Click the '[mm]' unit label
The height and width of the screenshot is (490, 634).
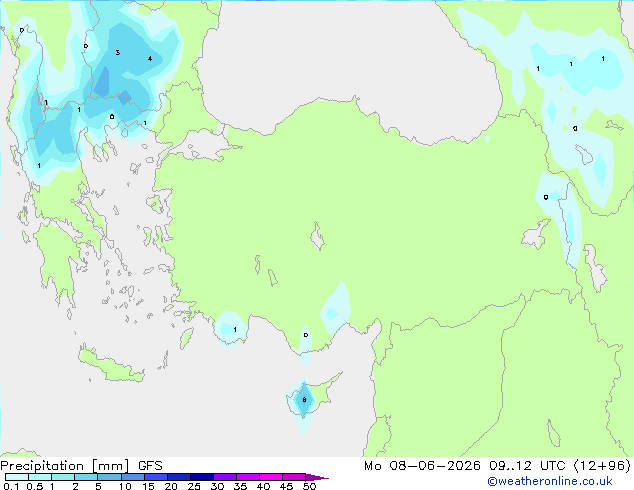point(110,466)
